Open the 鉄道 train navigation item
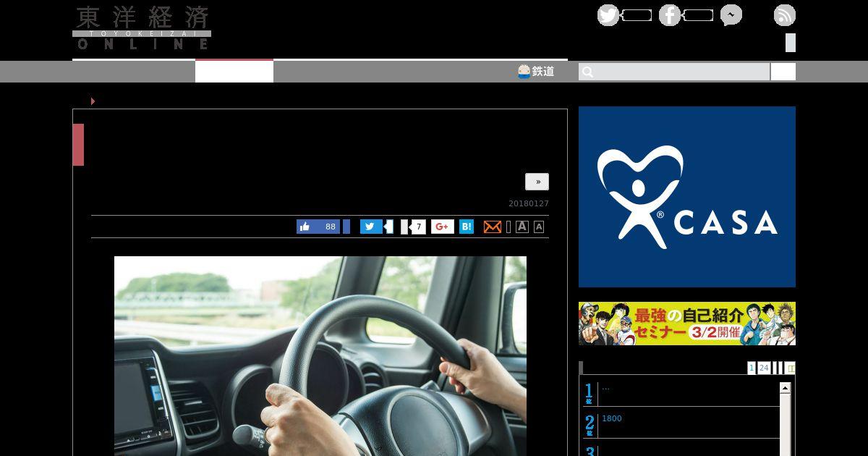The height and width of the screenshot is (456, 868). click(x=536, y=72)
